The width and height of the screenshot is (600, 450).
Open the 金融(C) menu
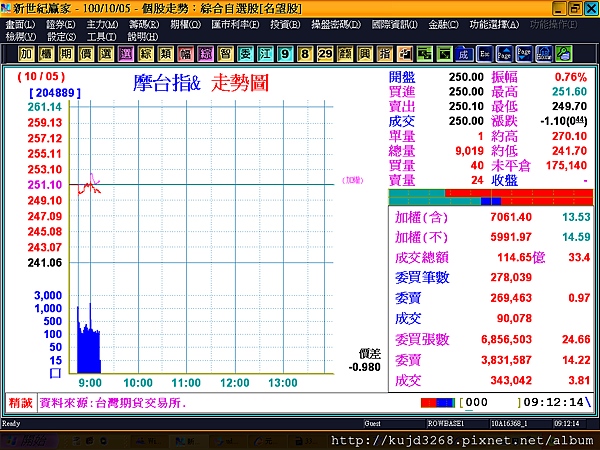[443, 24]
